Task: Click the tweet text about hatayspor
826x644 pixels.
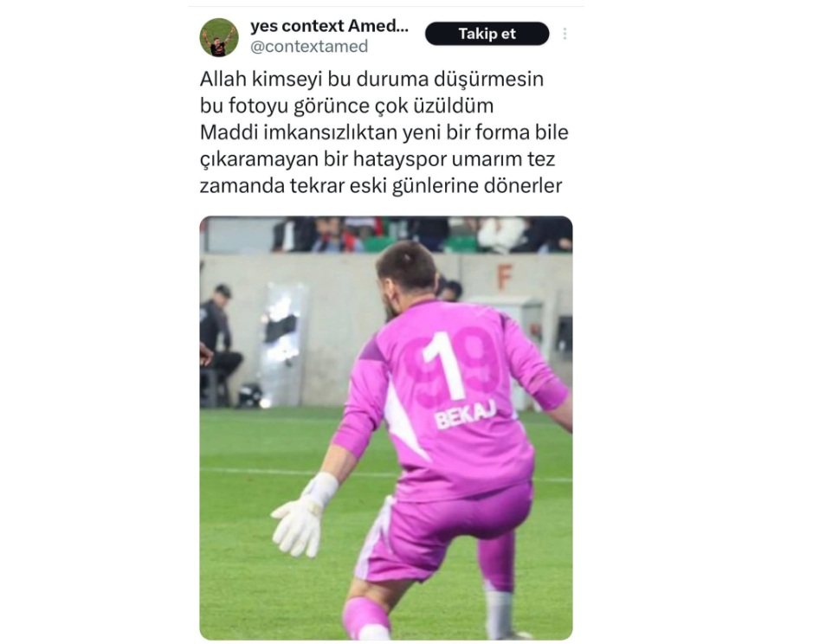Action: tap(384, 132)
